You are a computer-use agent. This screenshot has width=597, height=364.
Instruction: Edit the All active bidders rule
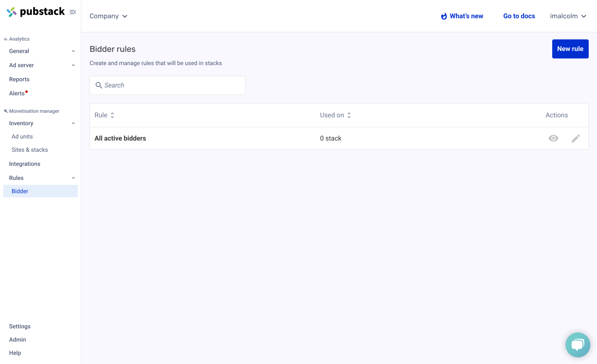click(575, 138)
